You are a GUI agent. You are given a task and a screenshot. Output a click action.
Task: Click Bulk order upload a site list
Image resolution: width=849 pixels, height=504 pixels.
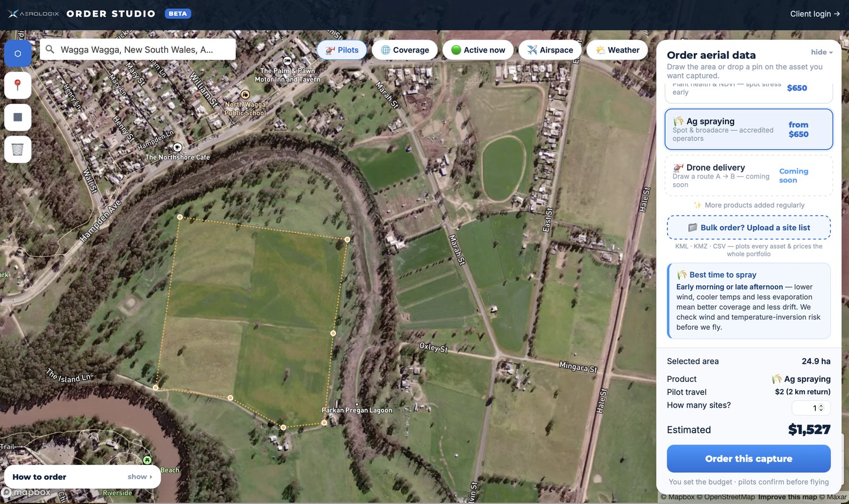[749, 227]
